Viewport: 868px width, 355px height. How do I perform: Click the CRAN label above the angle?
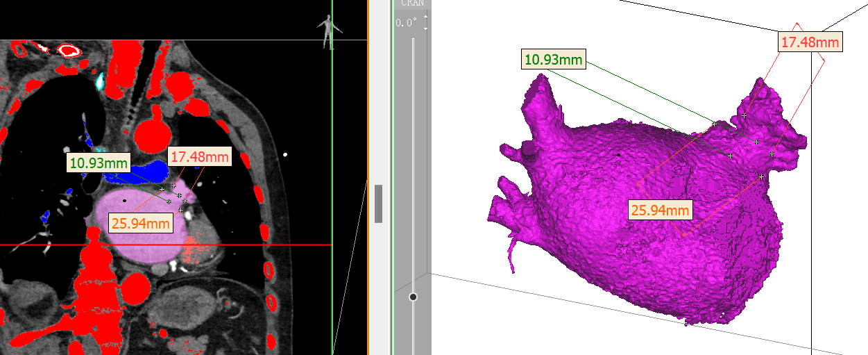pyautogui.click(x=413, y=3)
